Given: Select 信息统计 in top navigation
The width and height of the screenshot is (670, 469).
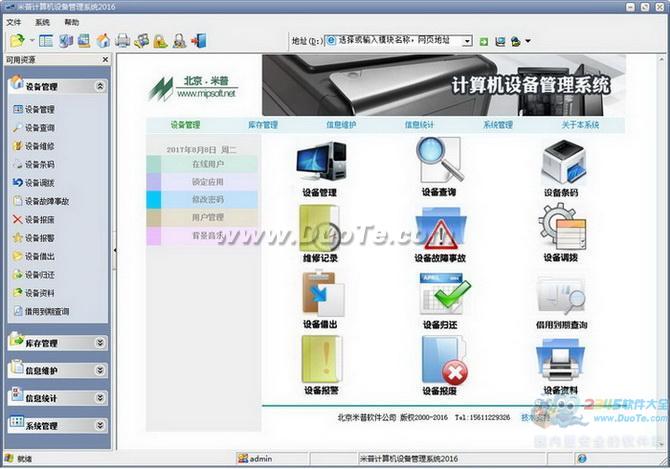Looking at the screenshot, I should pyautogui.click(x=420, y=125).
